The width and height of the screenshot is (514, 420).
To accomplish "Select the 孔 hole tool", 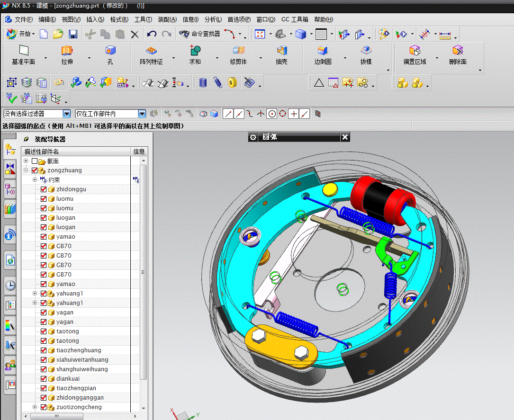I will pyautogui.click(x=110, y=55).
